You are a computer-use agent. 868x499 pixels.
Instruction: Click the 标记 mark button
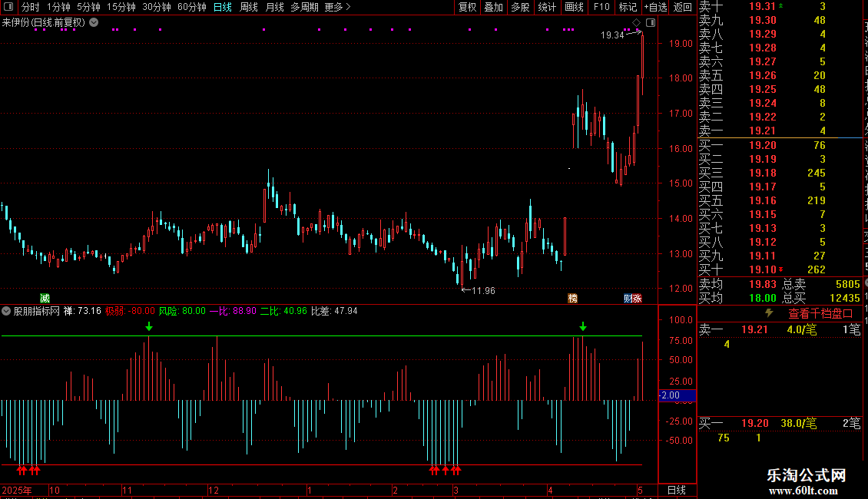(628, 7)
